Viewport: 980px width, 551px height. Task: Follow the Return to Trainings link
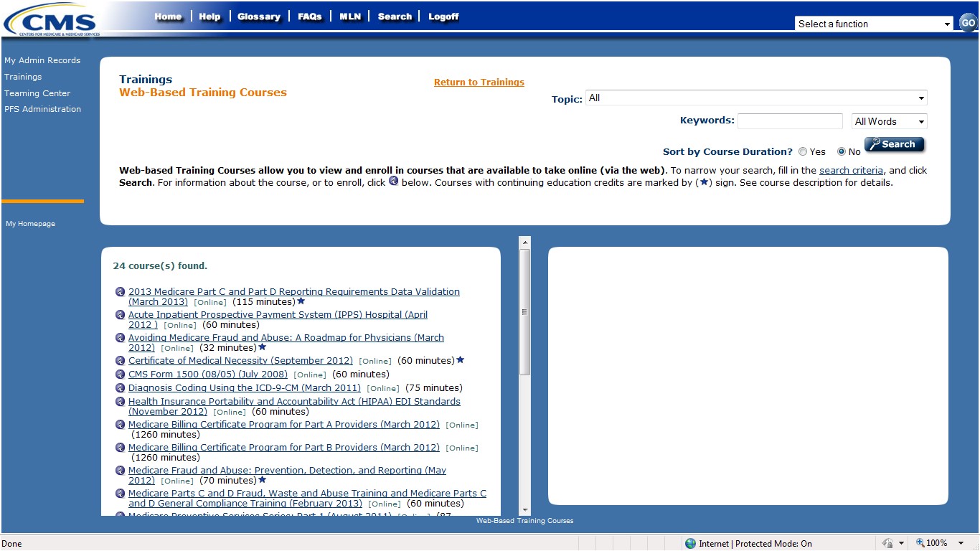click(x=479, y=83)
